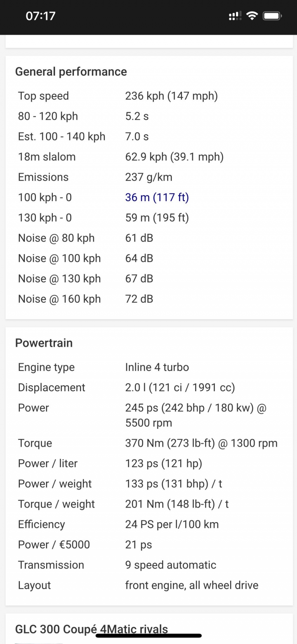Tap the battery indicator icon
Image resolution: width=297 pixels, height=644 pixels.
[272, 16]
